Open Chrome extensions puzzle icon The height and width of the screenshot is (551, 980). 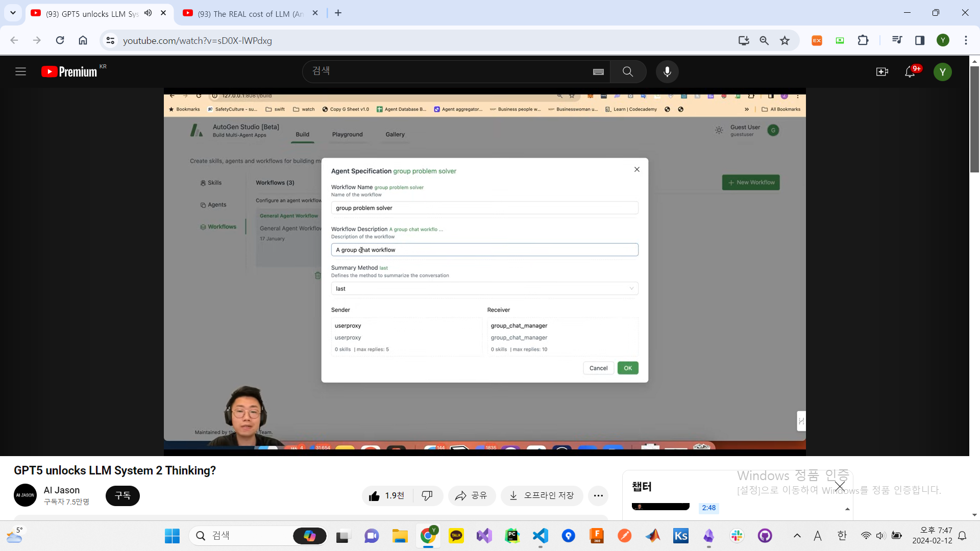(863, 40)
